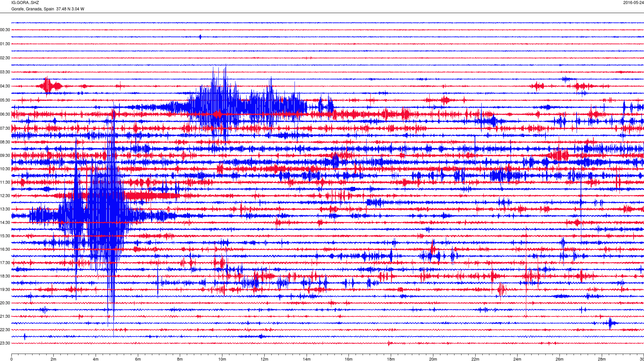Click the 01:30 time label
644x362 pixels.
coord(5,44)
